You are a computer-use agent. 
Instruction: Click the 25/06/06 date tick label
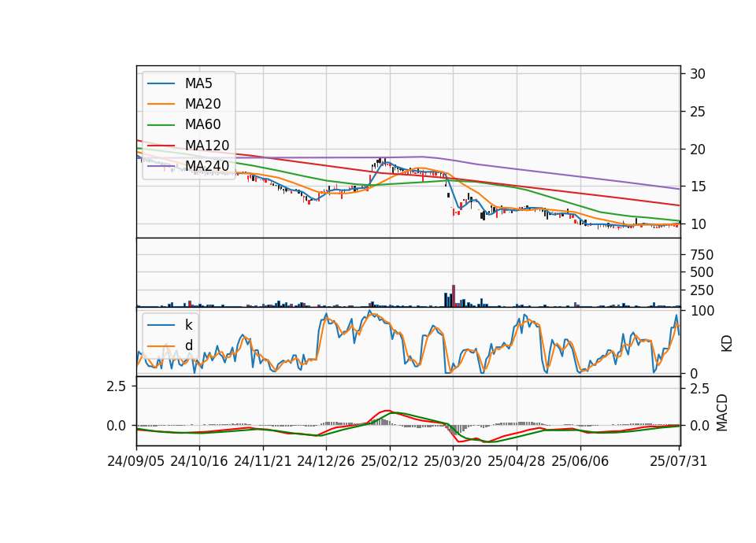(580, 461)
